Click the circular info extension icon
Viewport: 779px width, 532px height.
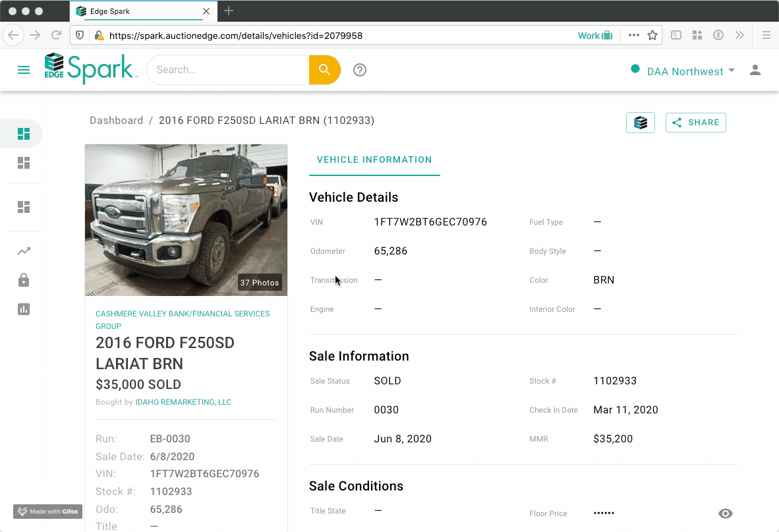pos(718,35)
